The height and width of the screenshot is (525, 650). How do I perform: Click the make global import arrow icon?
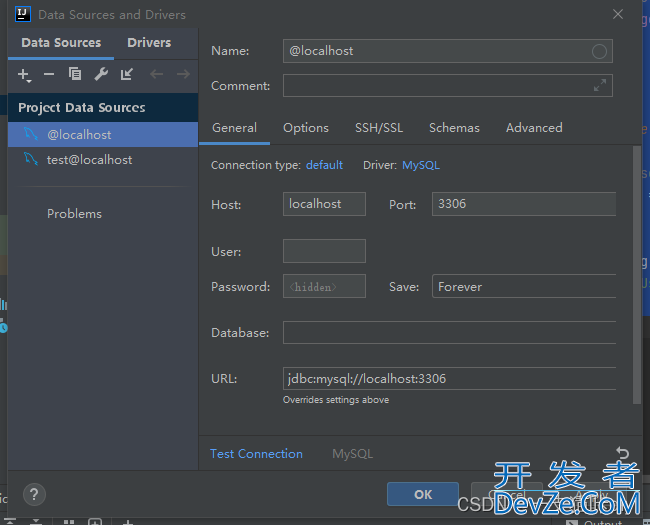pos(126,74)
